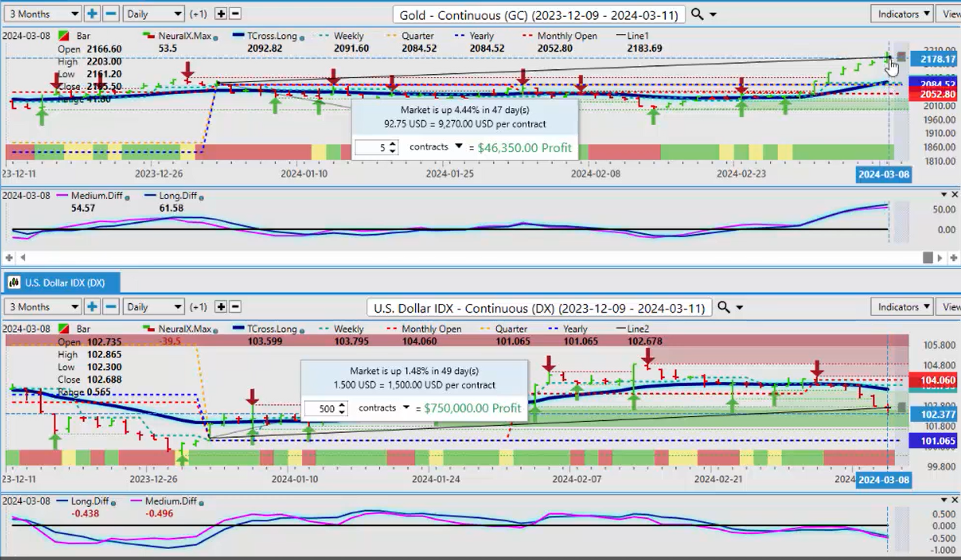This screenshot has height=560, width=961.
Task: Toggle the TCross.Long dot in Dollar Index legend
Action: 303,330
